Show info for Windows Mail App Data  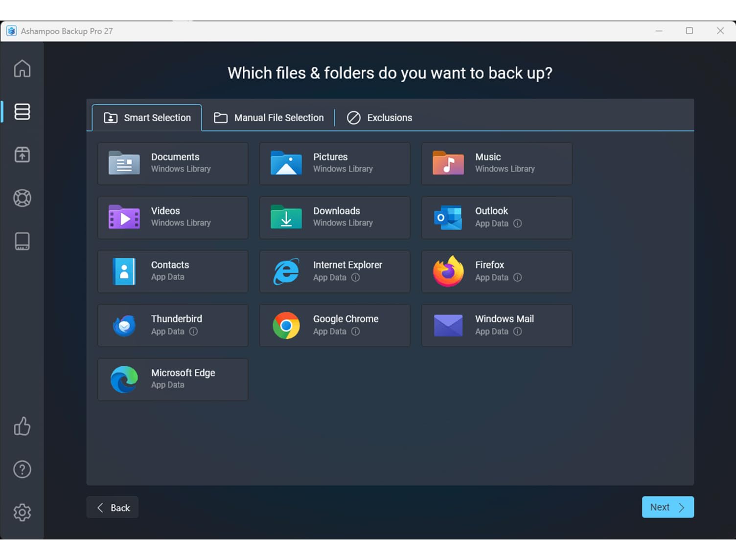coord(517,332)
